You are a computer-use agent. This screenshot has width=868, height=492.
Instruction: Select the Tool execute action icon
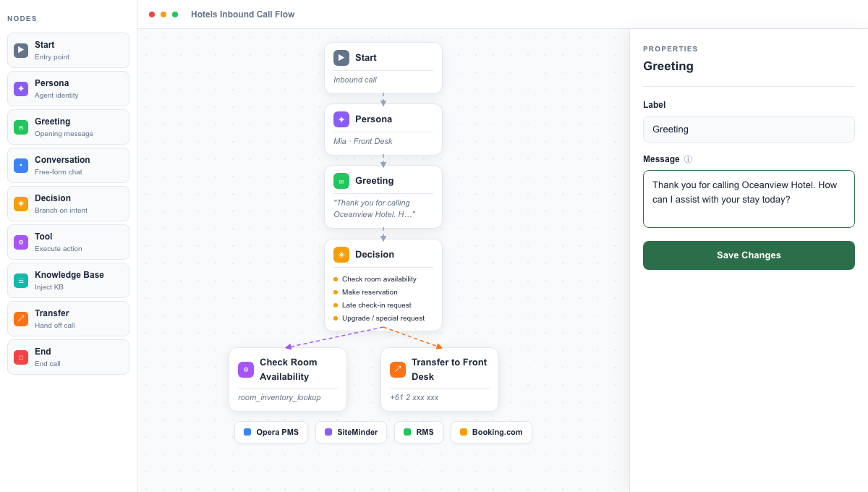[x=20, y=242]
